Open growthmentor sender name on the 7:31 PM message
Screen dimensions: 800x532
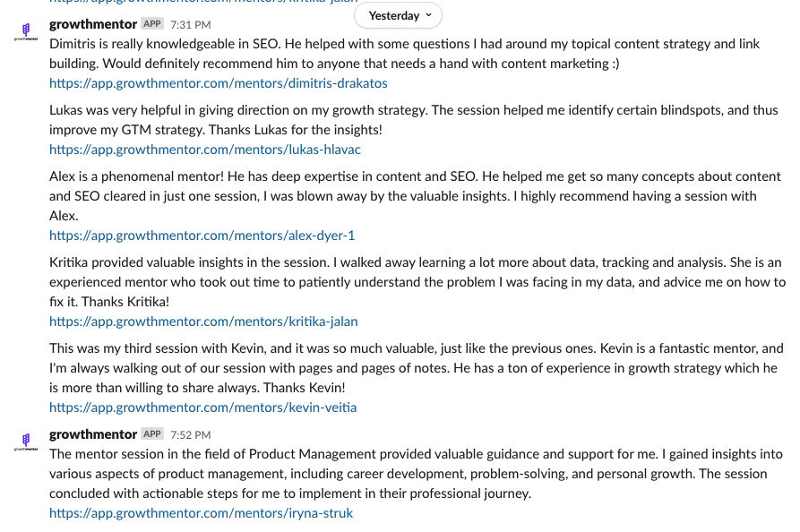[x=93, y=24]
